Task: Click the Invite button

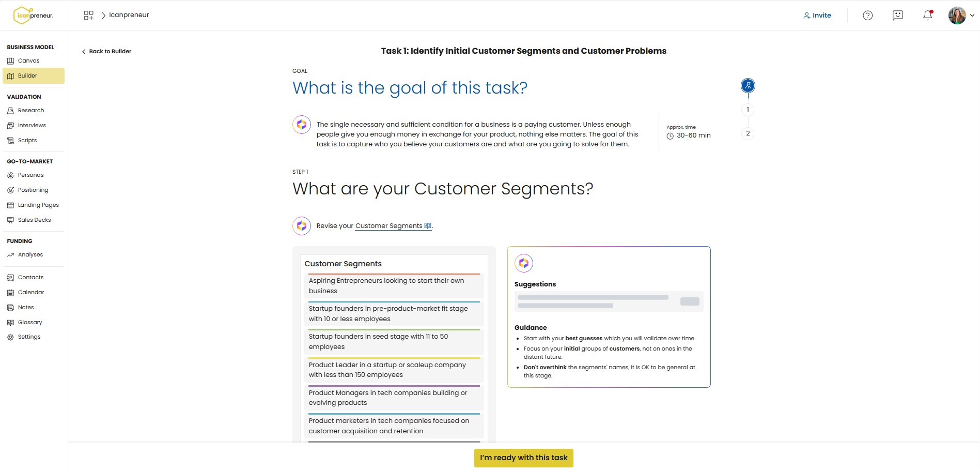Action: pyautogui.click(x=817, y=16)
